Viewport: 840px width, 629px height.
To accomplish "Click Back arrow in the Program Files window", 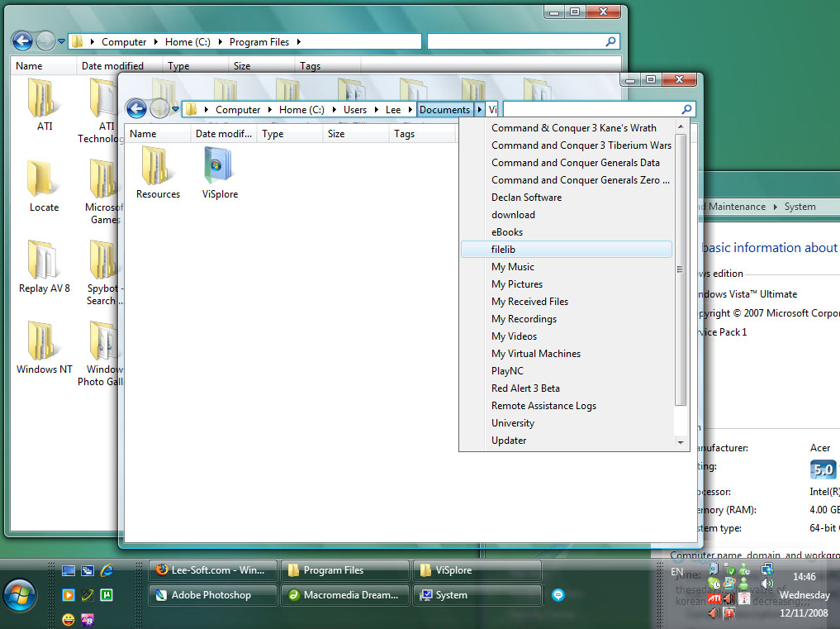I will click(22, 41).
